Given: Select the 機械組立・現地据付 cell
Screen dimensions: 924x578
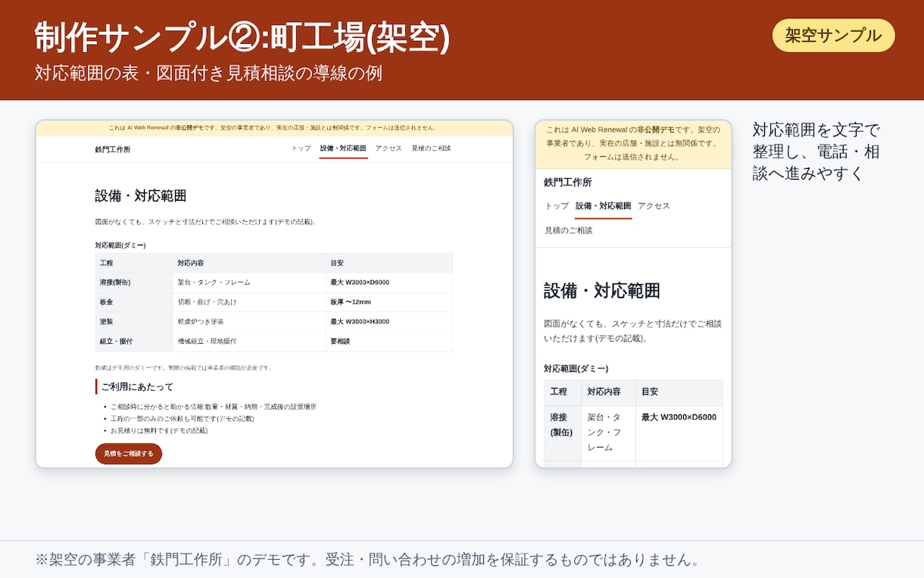Looking at the screenshot, I should coord(250,342).
